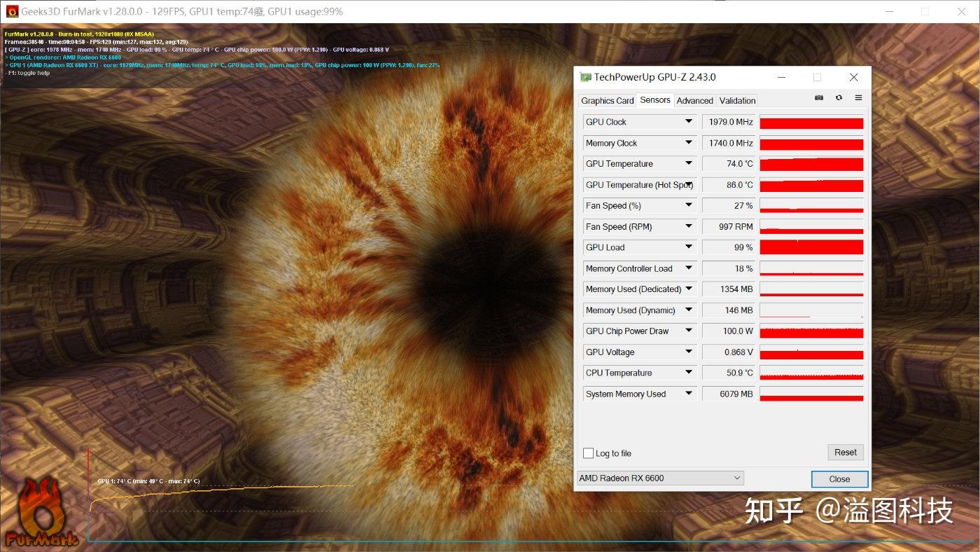Click the GPU-Z refresh icon
Image resolution: width=980 pixels, height=552 pixels.
pos(839,98)
